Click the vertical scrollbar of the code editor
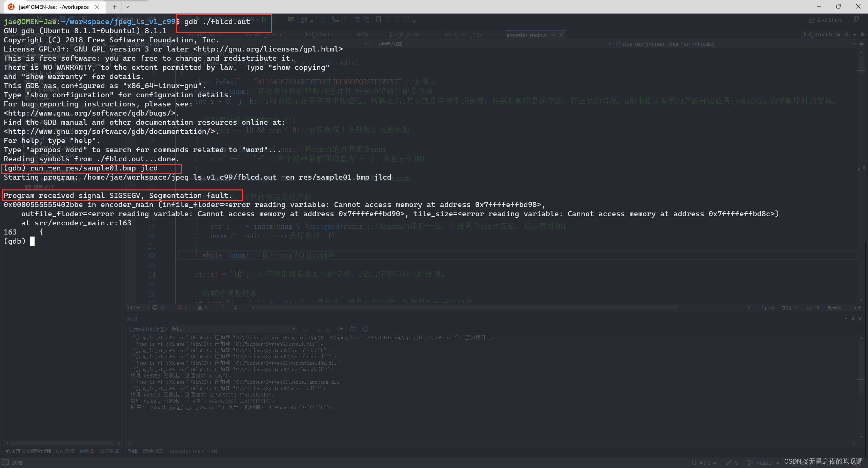The image size is (868, 468). (x=861, y=176)
